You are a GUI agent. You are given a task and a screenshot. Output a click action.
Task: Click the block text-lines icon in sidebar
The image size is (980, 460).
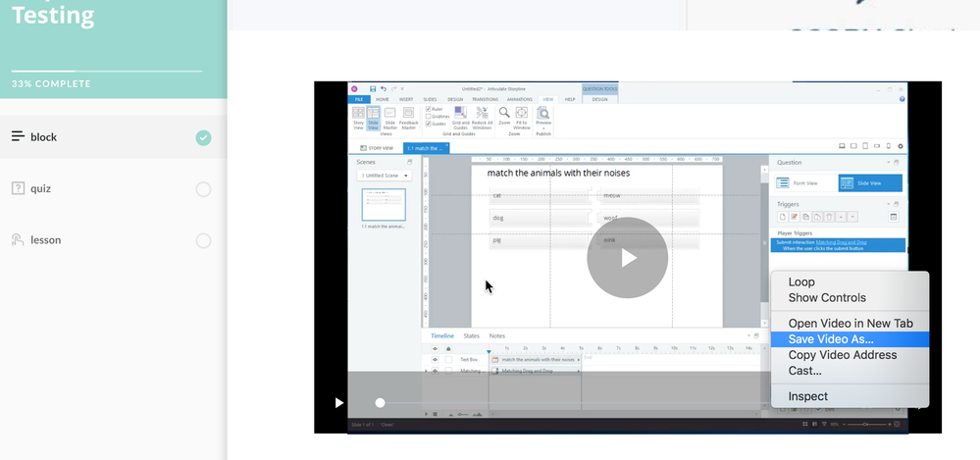coord(18,136)
